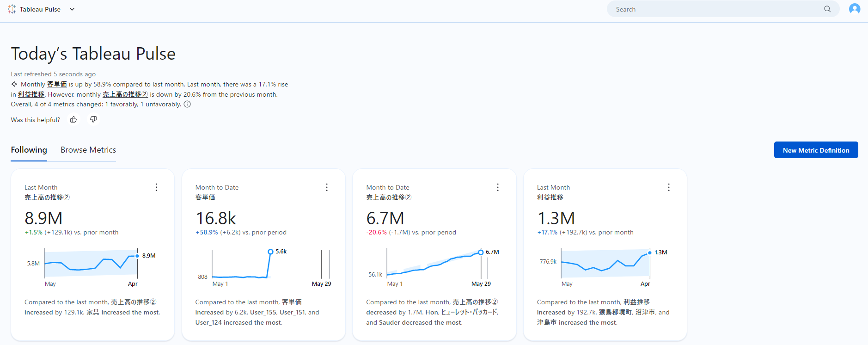868x345 pixels.
Task: Open the user profile avatar
Action: (x=855, y=9)
